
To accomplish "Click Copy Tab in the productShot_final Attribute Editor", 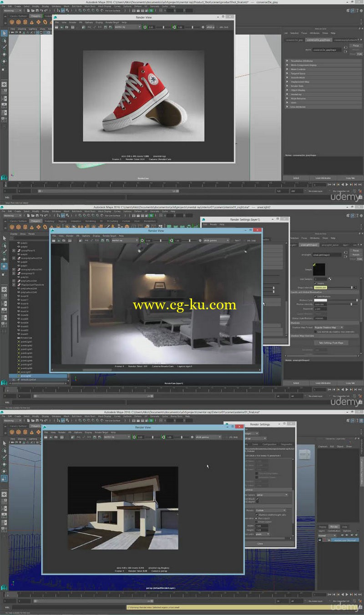I will [x=350, y=178].
